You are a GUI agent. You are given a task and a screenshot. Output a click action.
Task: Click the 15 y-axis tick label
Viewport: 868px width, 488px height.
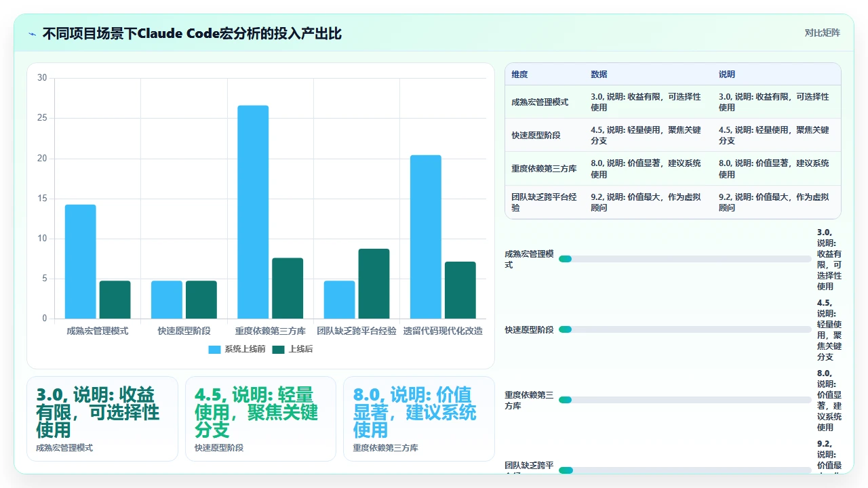click(x=42, y=199)
